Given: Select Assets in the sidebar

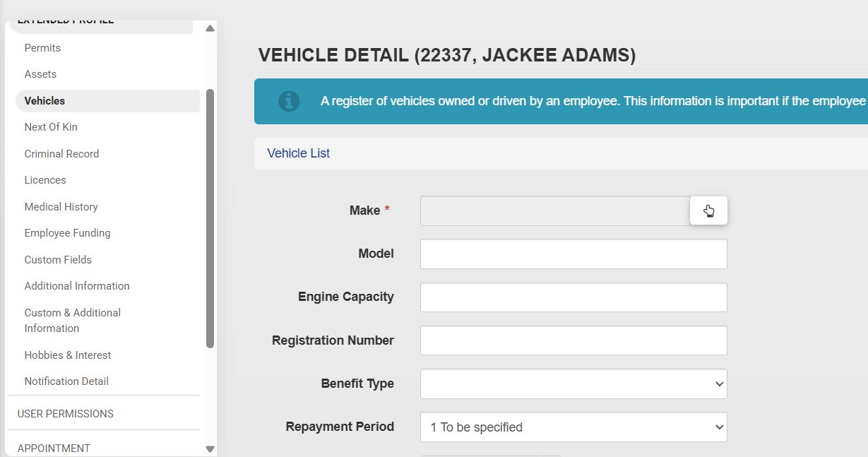Looking at the screenshot, I should point(40,74).
